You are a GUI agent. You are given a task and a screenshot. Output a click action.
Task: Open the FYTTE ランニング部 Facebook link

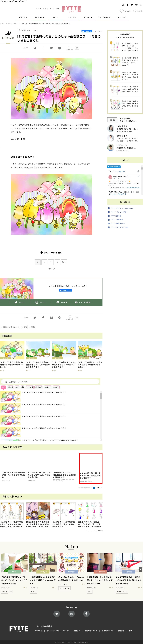tap(119, 212)
